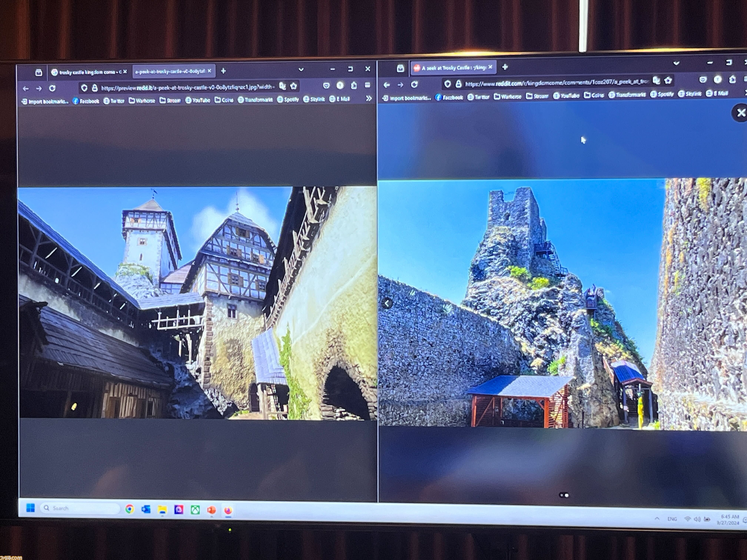Screen dimensions: 747x560
Task: Open YouTube bookmark in left window
Action: (x=197, y=100)
